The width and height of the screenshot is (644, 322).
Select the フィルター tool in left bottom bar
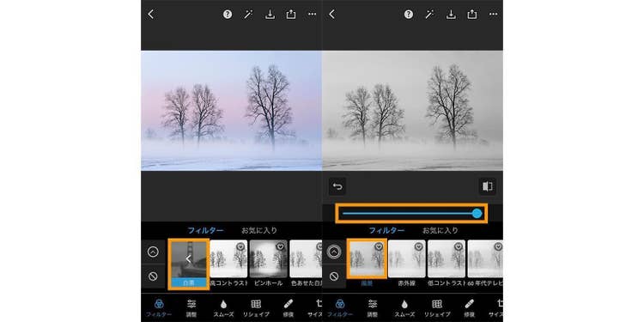pyautogui.click(x=158, y=309)
